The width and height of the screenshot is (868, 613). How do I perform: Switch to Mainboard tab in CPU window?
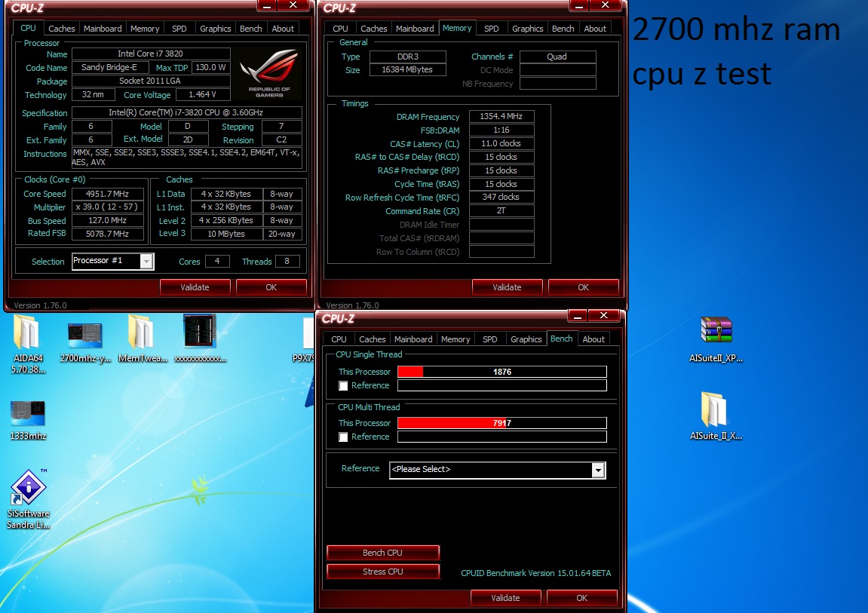pos(103,29)
